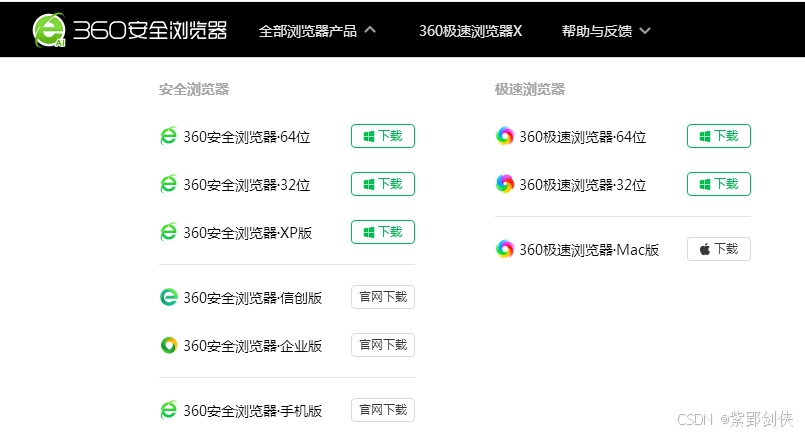Click the colorful icon for 360极速浏览器·Mac版
Viewport: 805px width, 435px height.
coord(505,249)
